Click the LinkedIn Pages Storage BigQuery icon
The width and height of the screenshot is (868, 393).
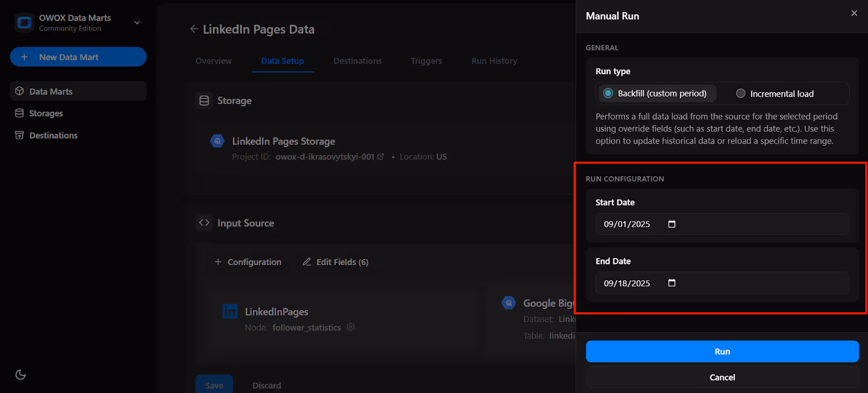tap(218, 141)
